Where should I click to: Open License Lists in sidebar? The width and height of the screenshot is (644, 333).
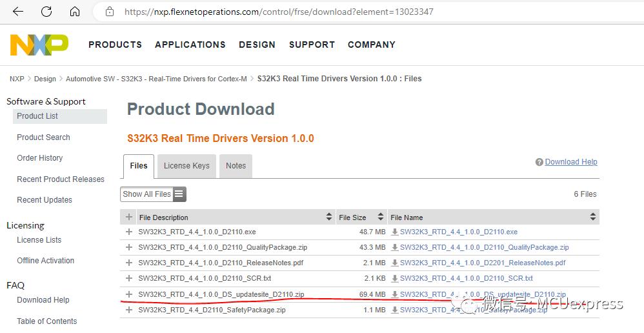(x=39, y=240)
